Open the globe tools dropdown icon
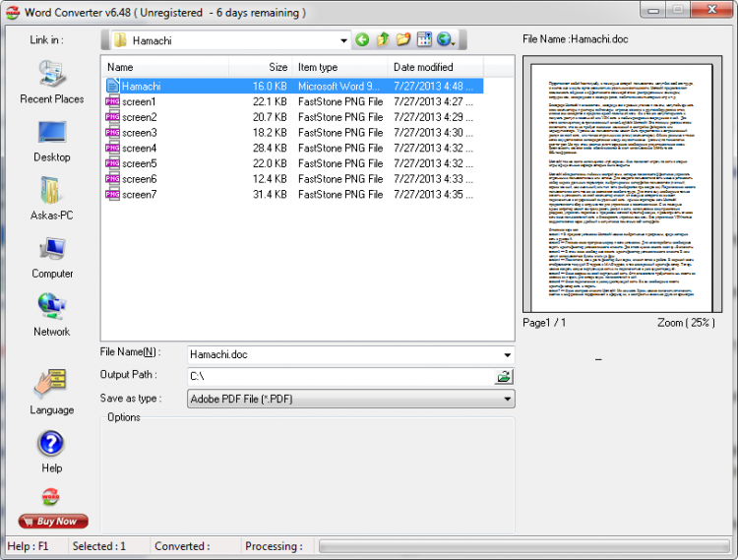Image resolution: width=738 pixels, height=560 pixels. [x=446, y=40]
